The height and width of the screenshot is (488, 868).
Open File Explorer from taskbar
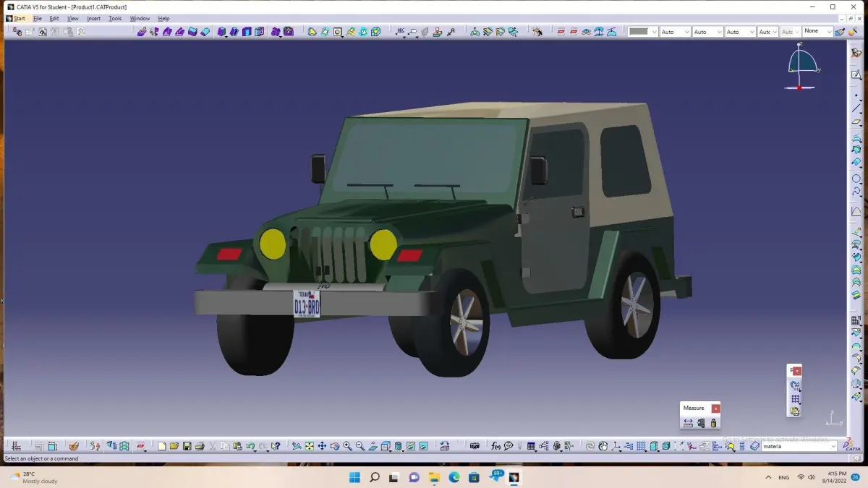tap(434, 477)
